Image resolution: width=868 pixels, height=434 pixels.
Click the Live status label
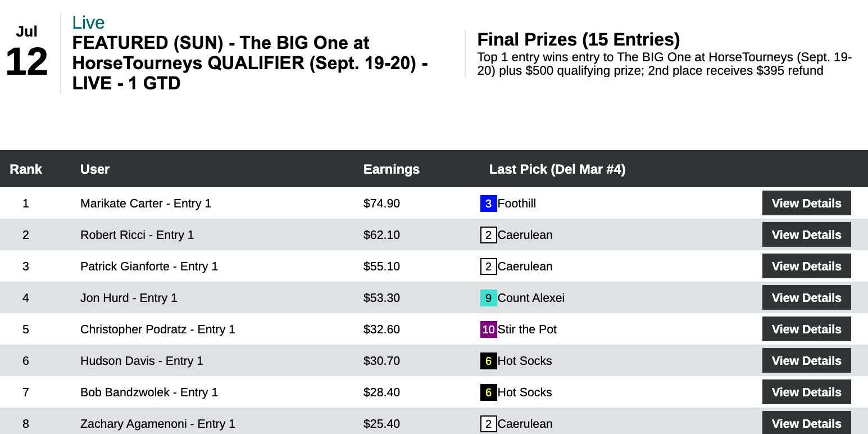(x=88, y=22)
